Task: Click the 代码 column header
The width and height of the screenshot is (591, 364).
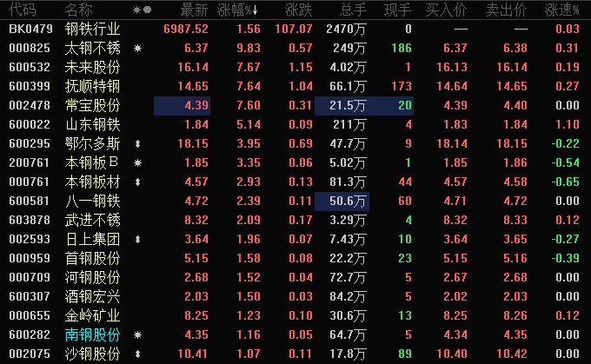Action: click(23, 10)
